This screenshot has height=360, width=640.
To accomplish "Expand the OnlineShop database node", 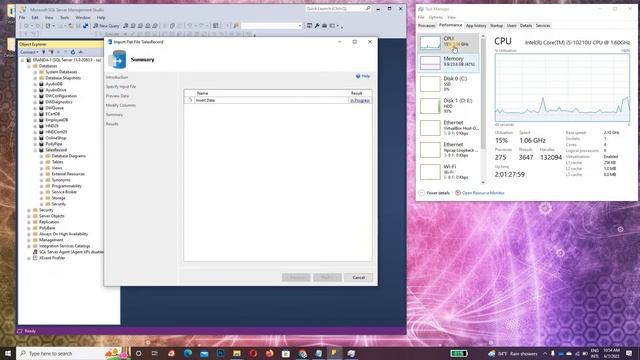I will click(35, 138).
